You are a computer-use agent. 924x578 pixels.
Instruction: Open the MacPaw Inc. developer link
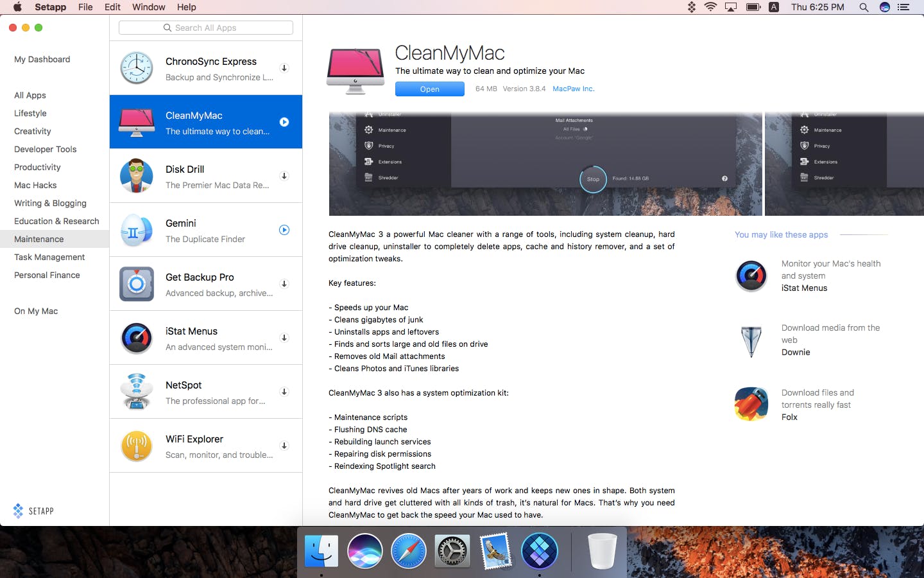(x=574, y=89)
